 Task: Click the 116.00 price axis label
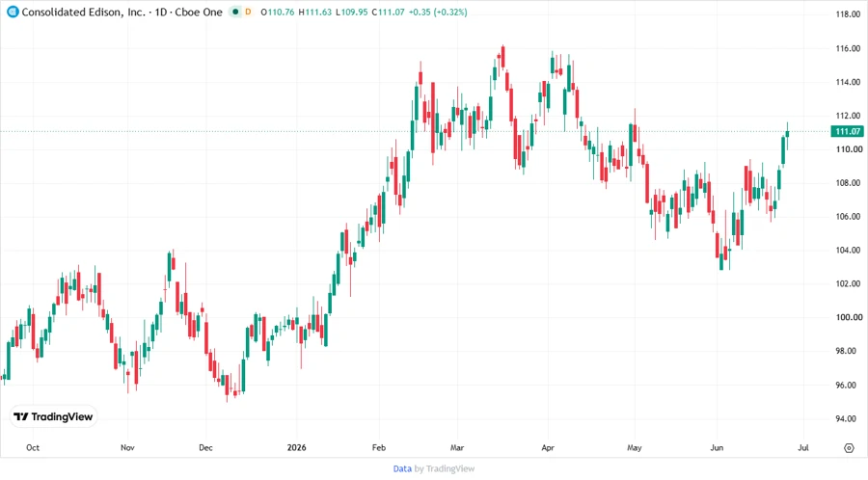(848, 48)
